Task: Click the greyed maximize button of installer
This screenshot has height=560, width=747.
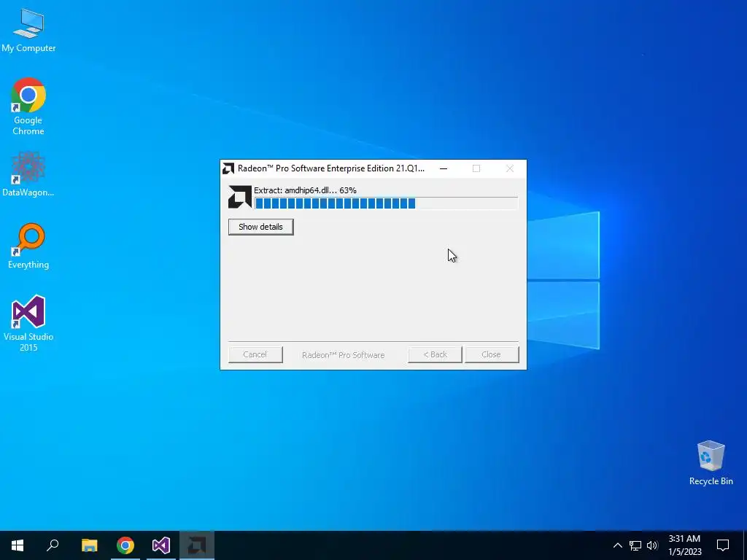Action: pos(476,168)
